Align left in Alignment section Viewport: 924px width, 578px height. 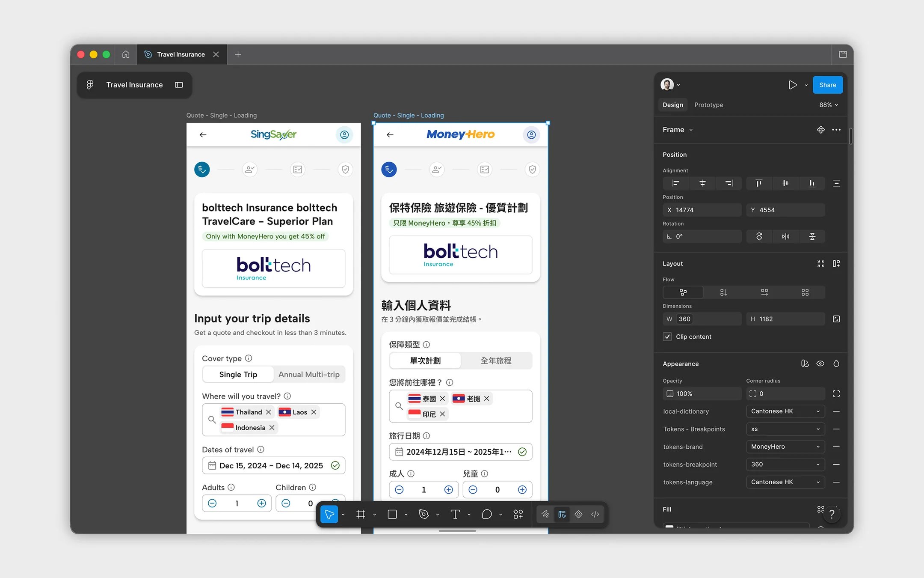[675, 183]
